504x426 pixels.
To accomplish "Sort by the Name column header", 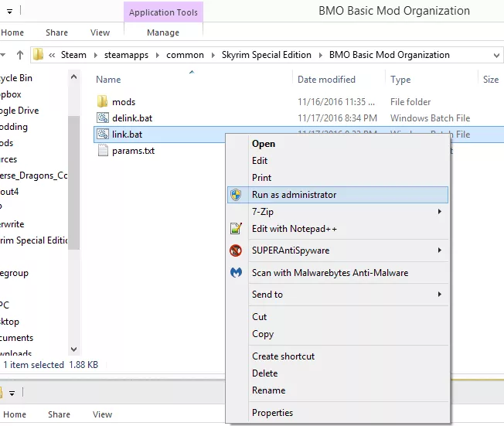I will click(x=108, y=80).
